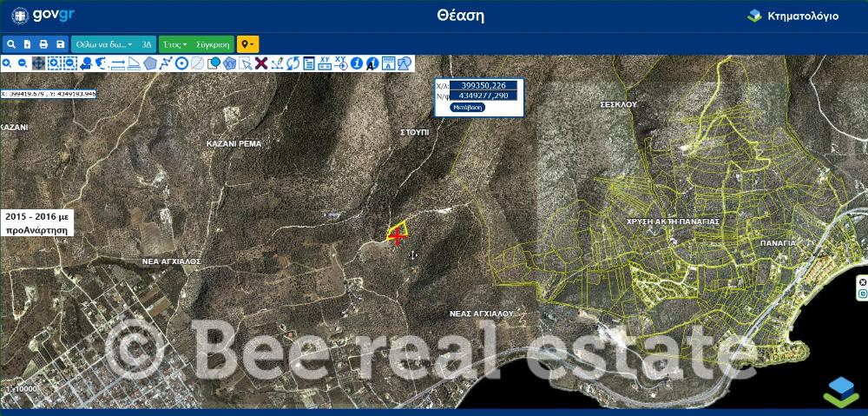This screenshot has height=416, width=868.
Task: Open the Κτηματολόγιο link in header
Action: (x=792, y=16)
